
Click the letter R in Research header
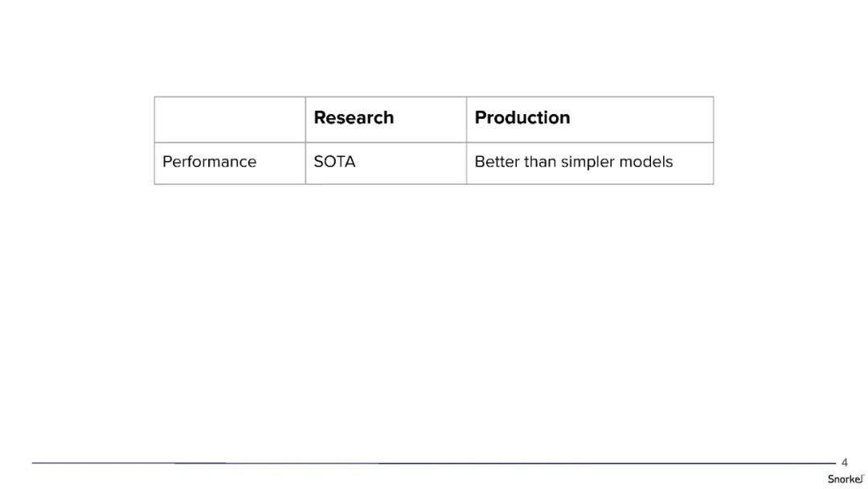click(x=319, y=117)
